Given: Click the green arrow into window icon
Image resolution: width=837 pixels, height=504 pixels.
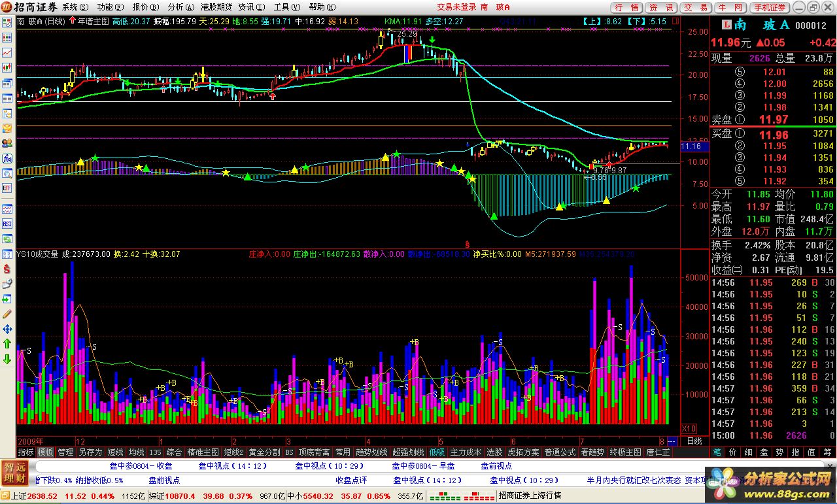Looking at the screenshot, I should (8, 299).
